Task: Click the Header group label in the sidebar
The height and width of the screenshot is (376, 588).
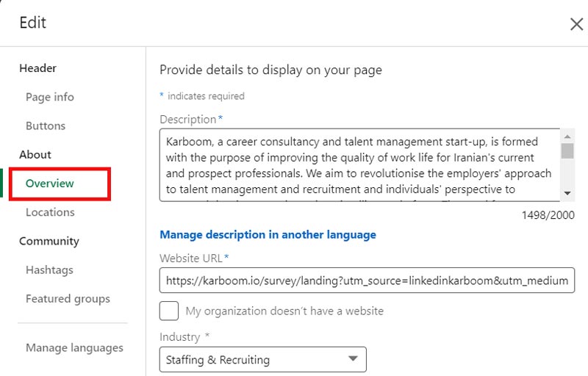Action: click(x=37, y=68)
